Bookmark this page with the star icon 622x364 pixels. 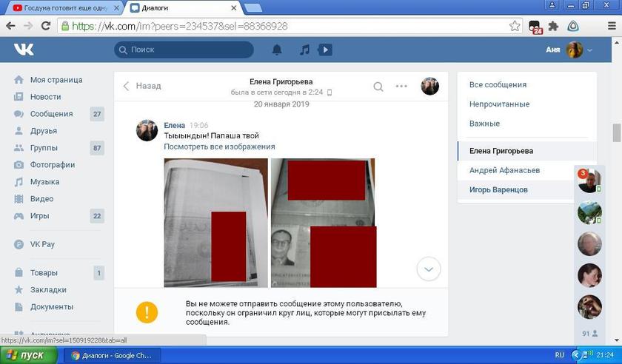(x=515, y=26)
